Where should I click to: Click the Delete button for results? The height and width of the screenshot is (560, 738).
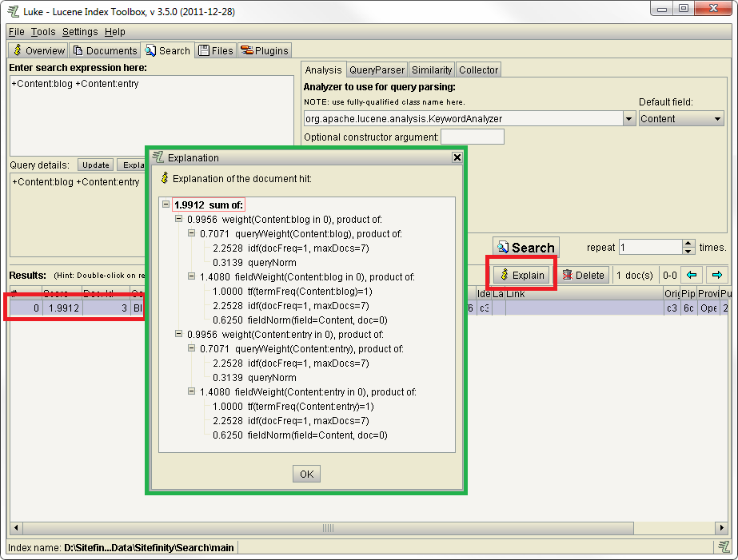[x=583, y=275]
